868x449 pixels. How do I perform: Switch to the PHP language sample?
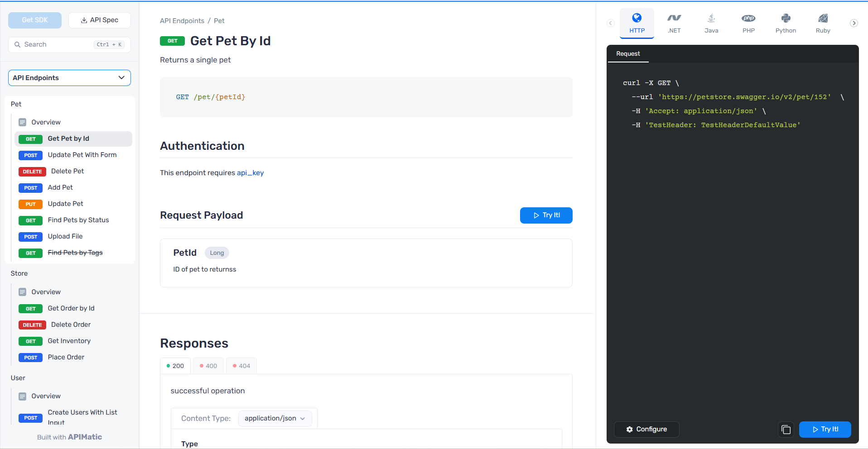[748, 23]
